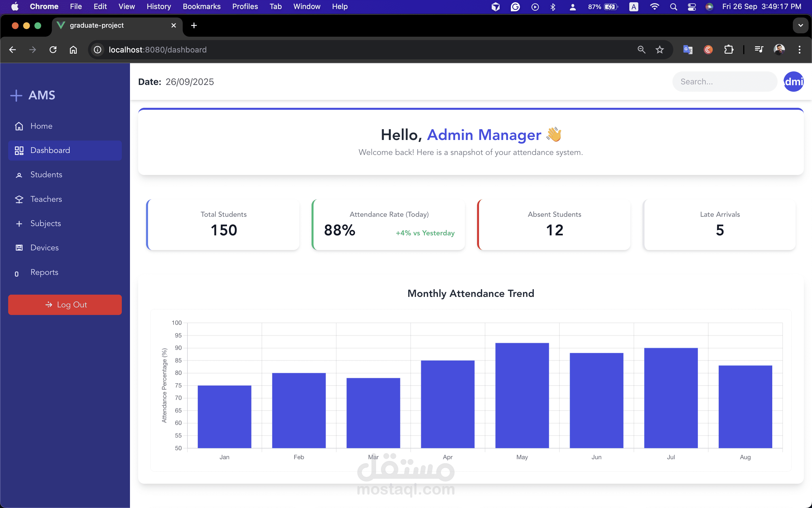
Task: Click the 'Admin Manager' name in greeting
Action: 484,135
